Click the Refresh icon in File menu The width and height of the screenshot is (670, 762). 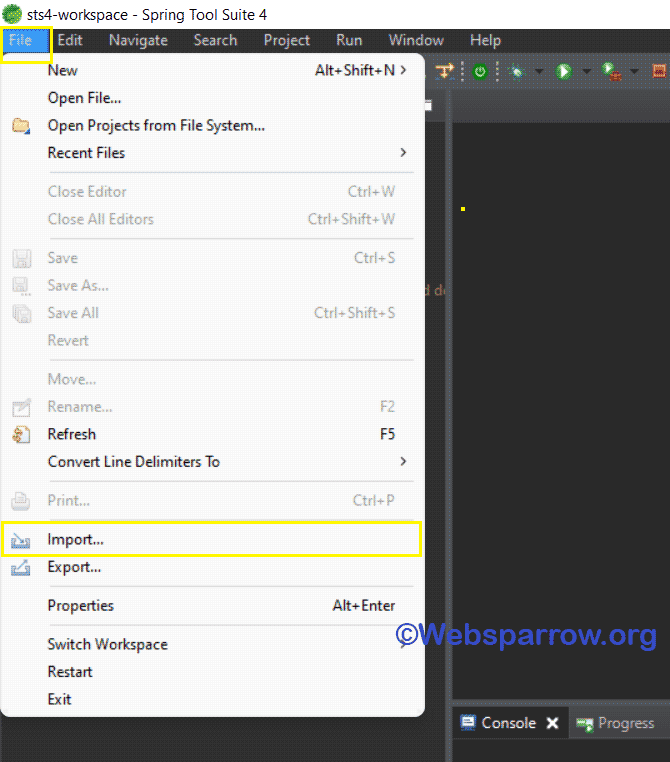(x=21, y=434)
